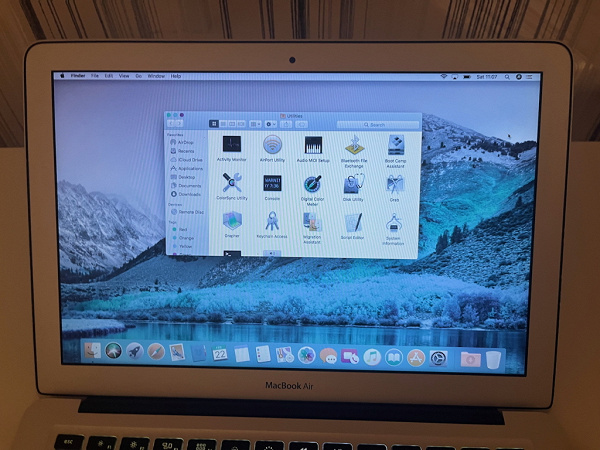This screenshot has width=600, height=450.
Task: Switch Finder to column view
Action: [x=232, y=124]
